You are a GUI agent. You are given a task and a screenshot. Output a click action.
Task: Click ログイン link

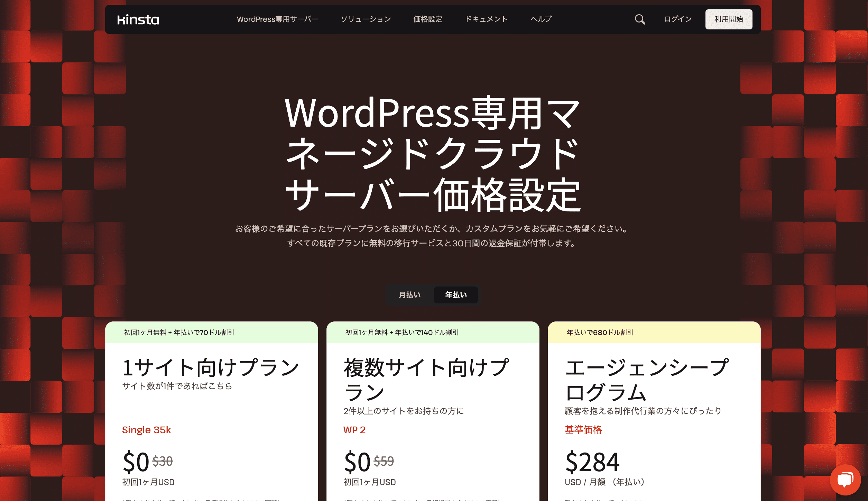coord(678,19)
